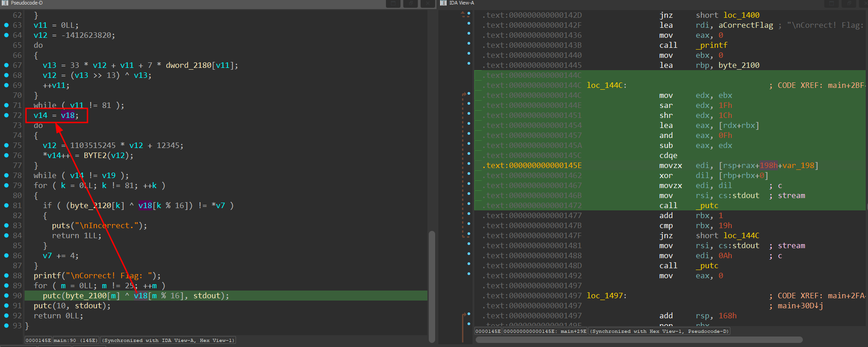Click byte_2100 operand in lea rbp
868x347 pixels.
[x=739, y=65]
